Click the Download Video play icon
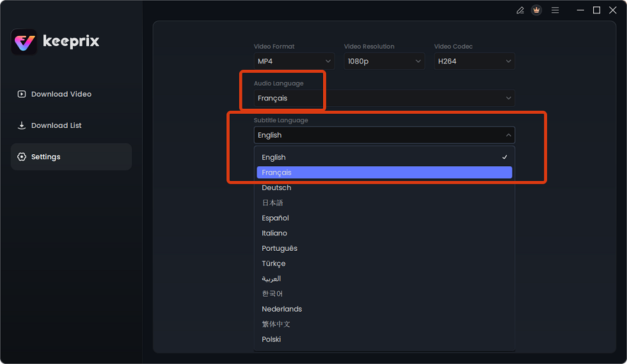This screenshot has width=627, height=364. 22,94
